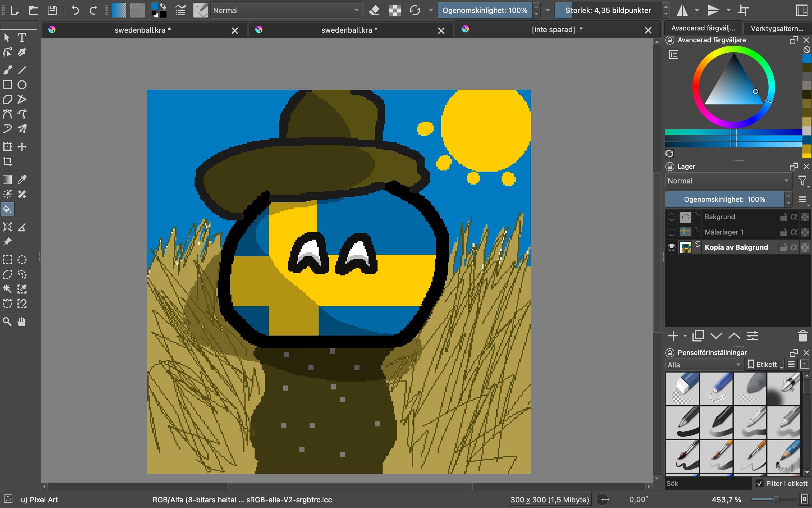The width and height of the screenshot is (812, 508).
Task: Show the Bakgrund layer
Action: (x=671, y=217)
